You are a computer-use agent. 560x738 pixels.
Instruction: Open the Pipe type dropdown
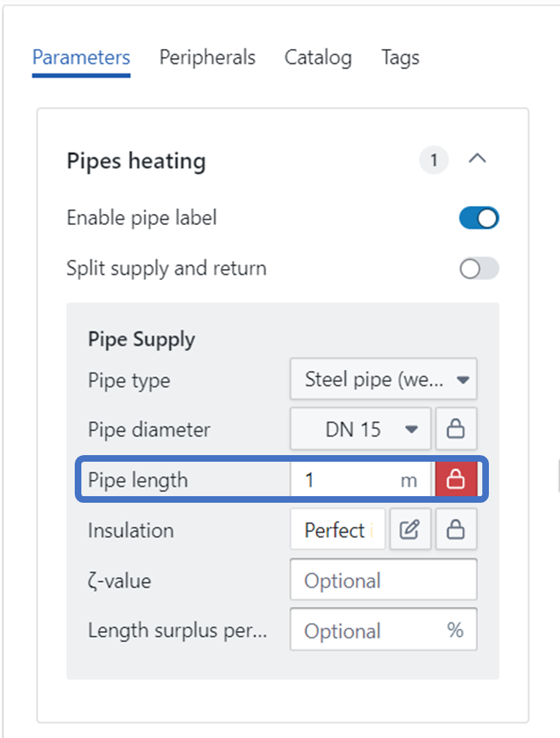point(383,380)
